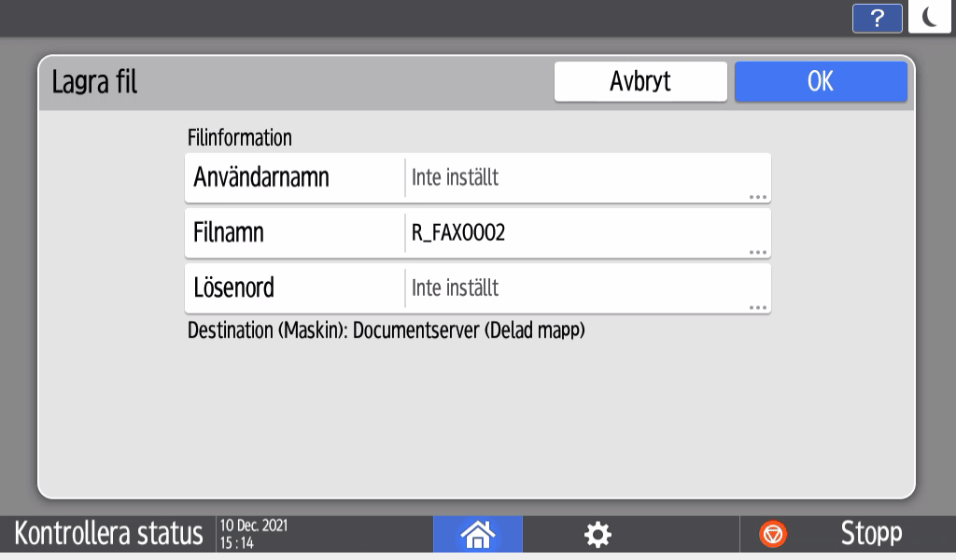Open settings gear in bottom bar
Viewport: 956px width, 560px height.
597,534
